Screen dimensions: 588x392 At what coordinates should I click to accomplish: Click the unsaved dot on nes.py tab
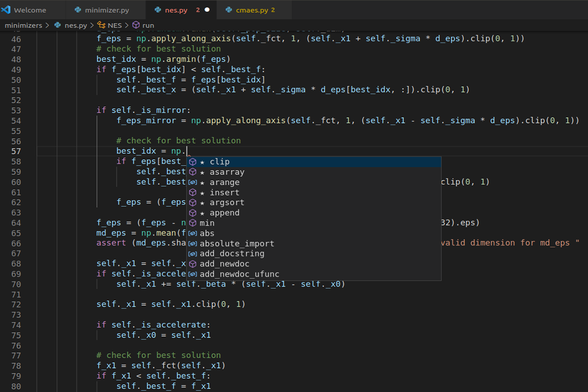(207, 10)
